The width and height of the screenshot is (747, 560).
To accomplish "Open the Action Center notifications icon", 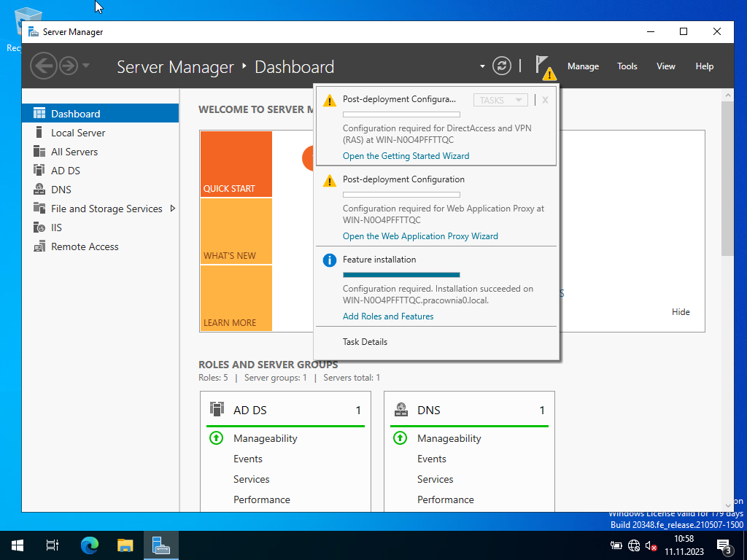I will coord(724,546).
